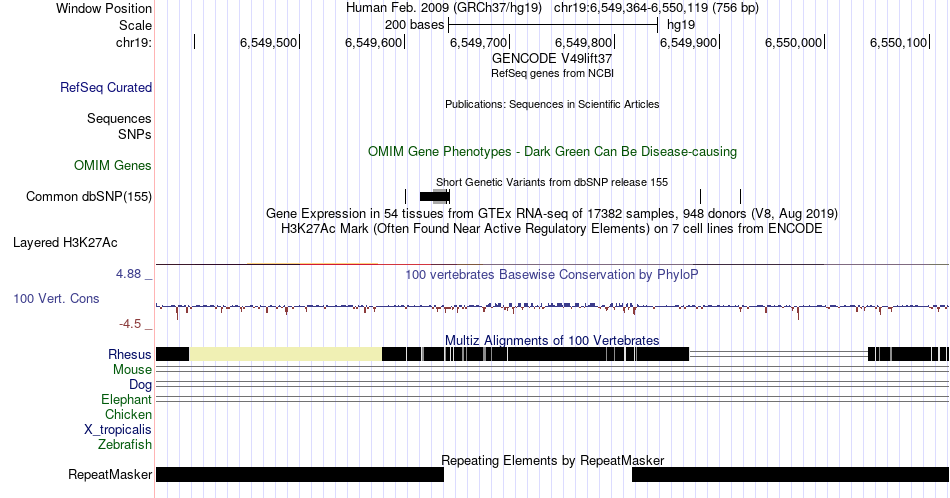Click the Common dbSNP(155) track label

click(89, 196)
